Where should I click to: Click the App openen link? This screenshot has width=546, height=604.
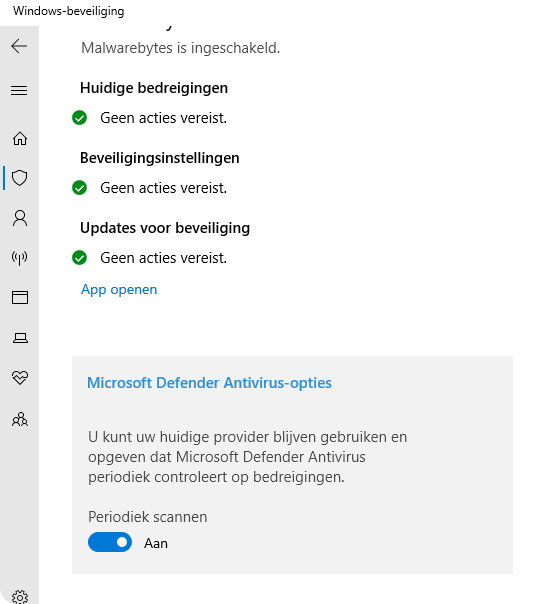click(x=119, y=290)
